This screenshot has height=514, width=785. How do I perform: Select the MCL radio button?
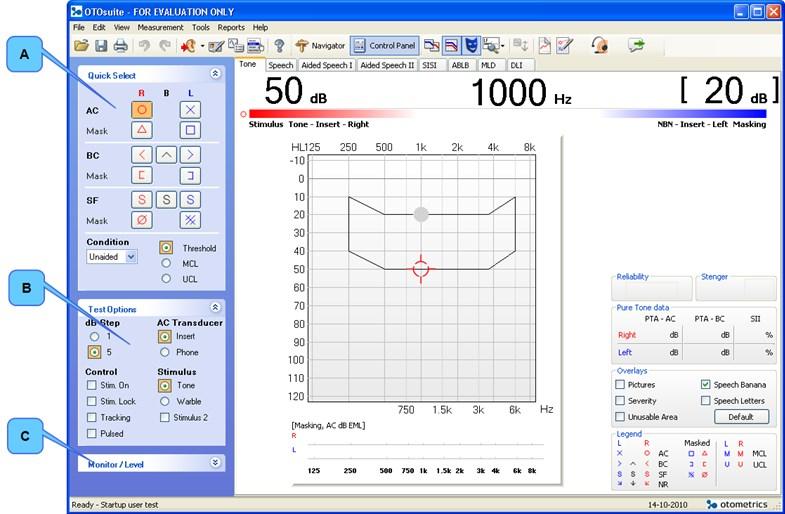point(166,263)
